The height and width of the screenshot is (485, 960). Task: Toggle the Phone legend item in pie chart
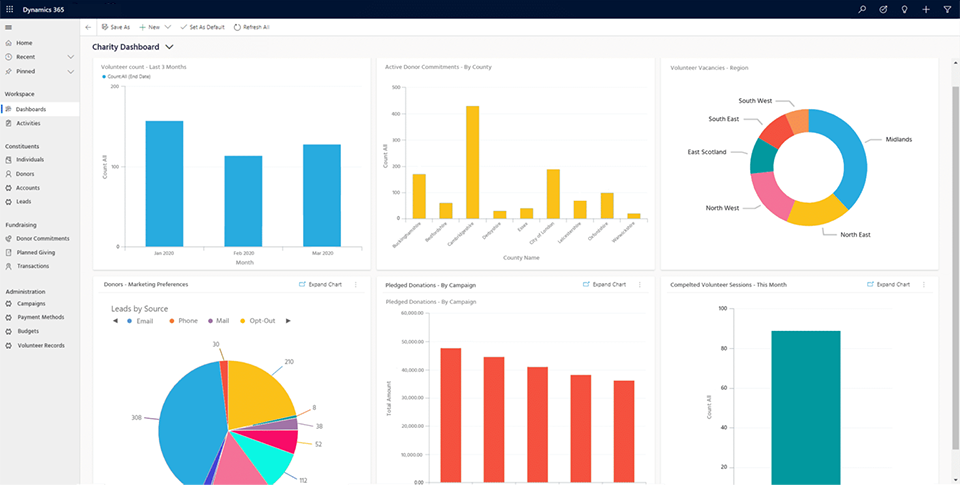pyautogui.click(x=183, y=321)
